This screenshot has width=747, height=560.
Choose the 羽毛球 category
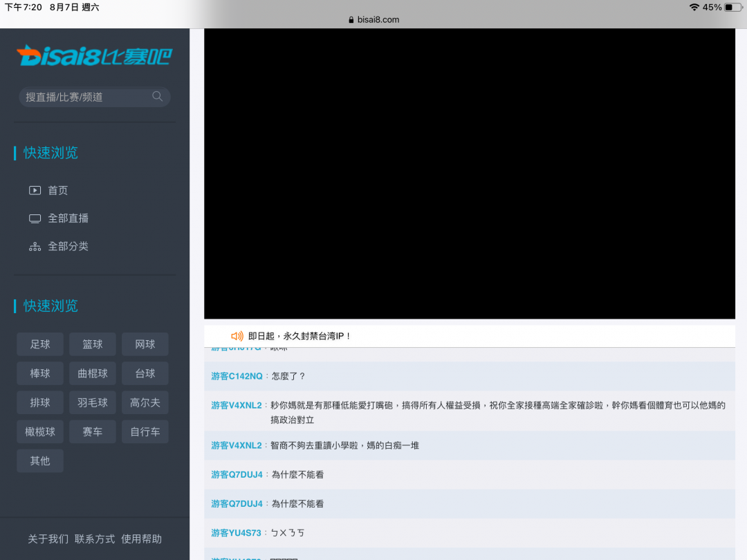[x=93, y=402]
